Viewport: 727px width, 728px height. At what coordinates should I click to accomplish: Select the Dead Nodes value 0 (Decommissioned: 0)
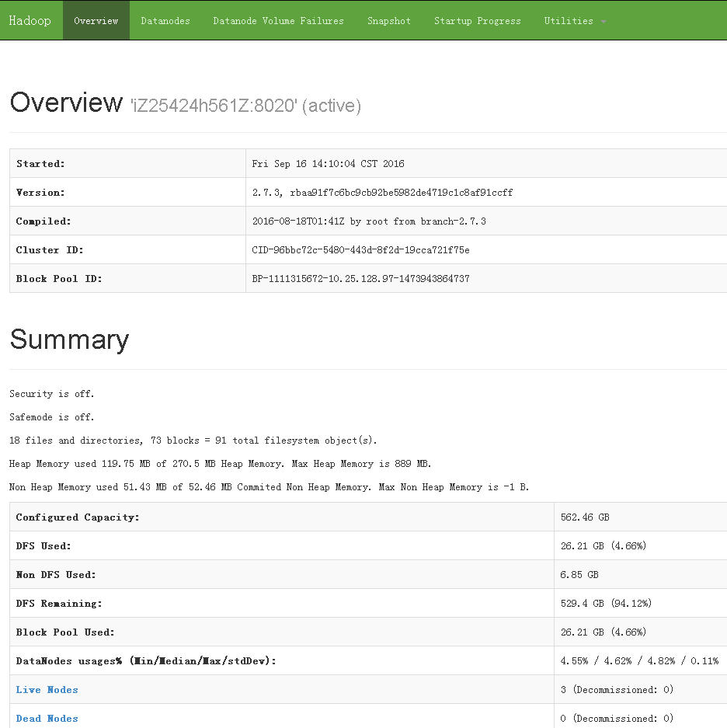point(617,718)
